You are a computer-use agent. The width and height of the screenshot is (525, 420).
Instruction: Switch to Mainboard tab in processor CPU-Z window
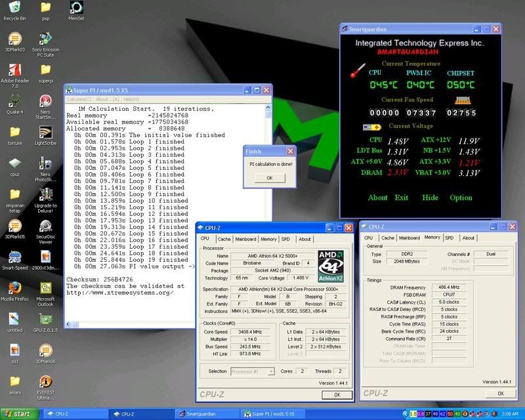(x=245, y=239)
